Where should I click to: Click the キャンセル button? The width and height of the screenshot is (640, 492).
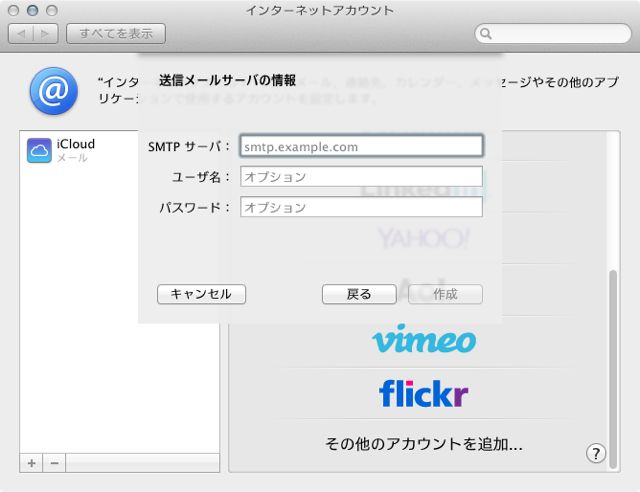(201, 294)
